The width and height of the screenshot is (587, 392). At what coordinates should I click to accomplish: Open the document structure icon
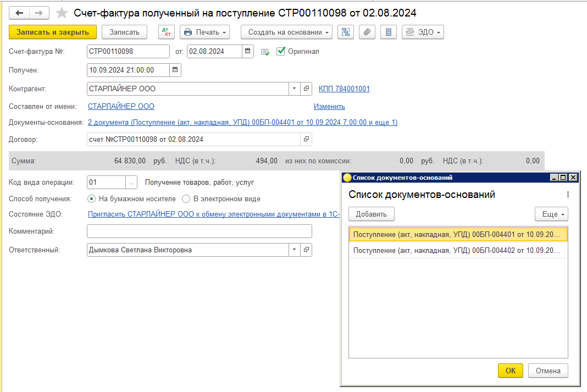click(x=346, y=32)
